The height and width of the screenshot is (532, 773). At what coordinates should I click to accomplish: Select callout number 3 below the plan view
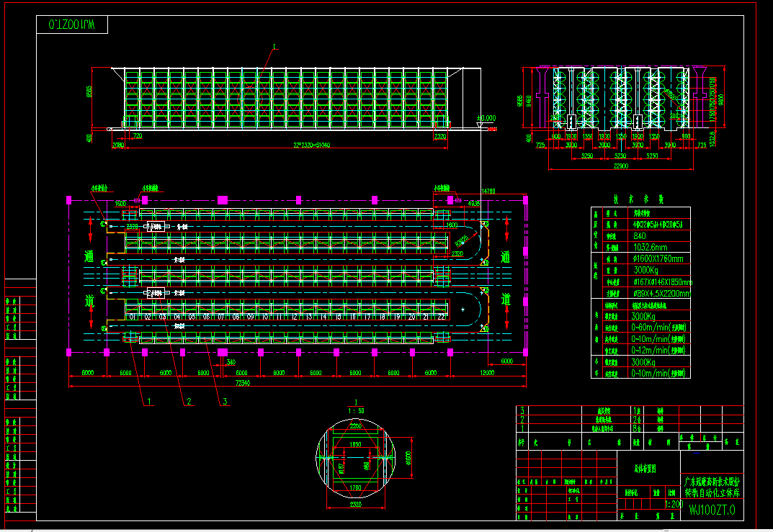point(225,402)
